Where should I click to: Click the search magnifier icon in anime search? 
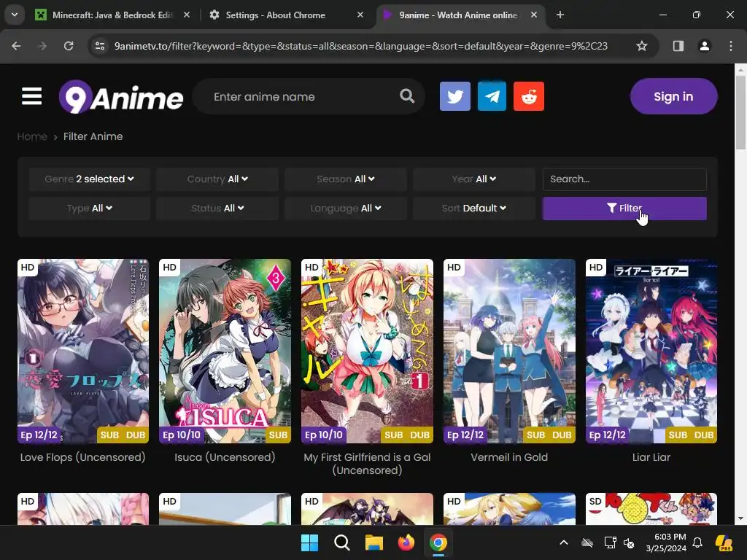point(407,96)
